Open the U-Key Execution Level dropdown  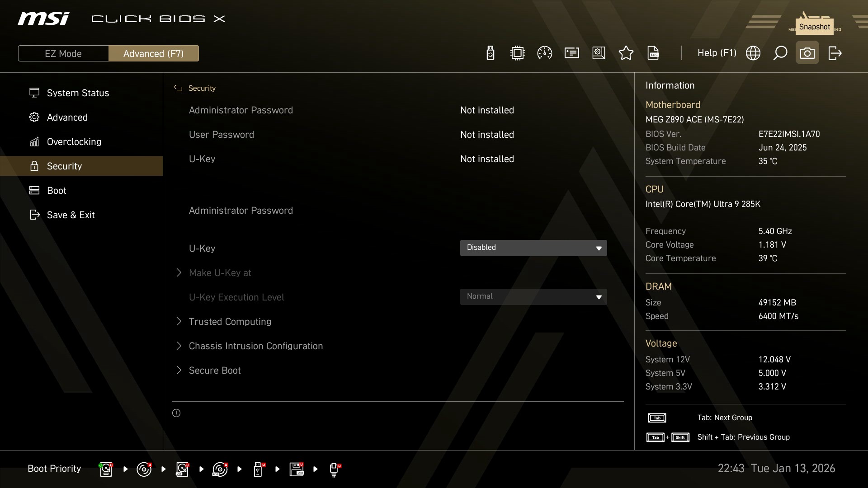[x=533, y=297]
